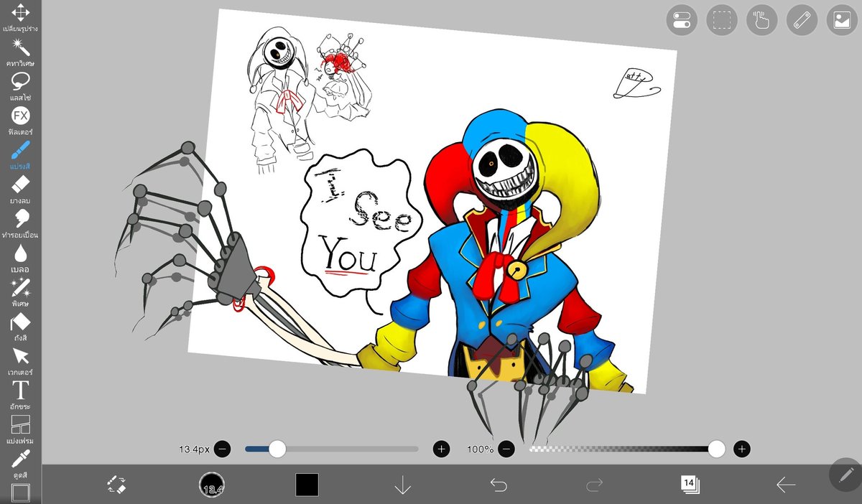Select the Magic Wand tool (คทาวิเศษ)

click(20, 52)
